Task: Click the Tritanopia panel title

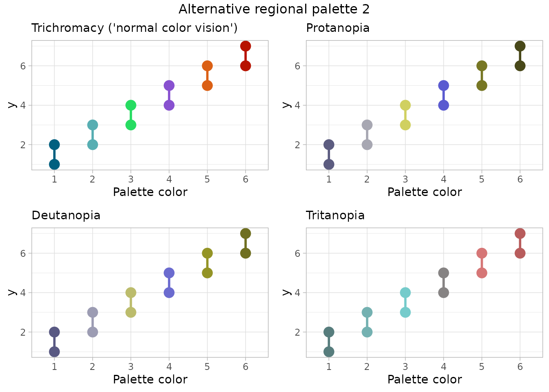Action: (x=335, y=216)
